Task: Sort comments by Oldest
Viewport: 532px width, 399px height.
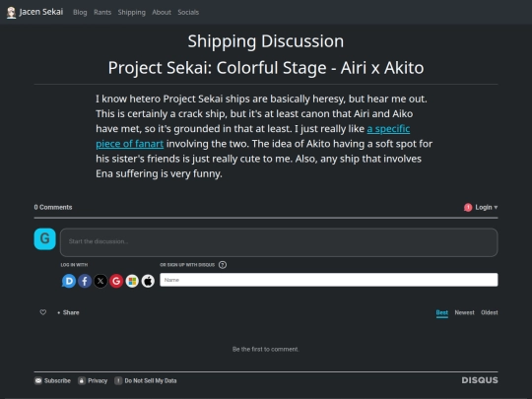Action: [490, 313]
